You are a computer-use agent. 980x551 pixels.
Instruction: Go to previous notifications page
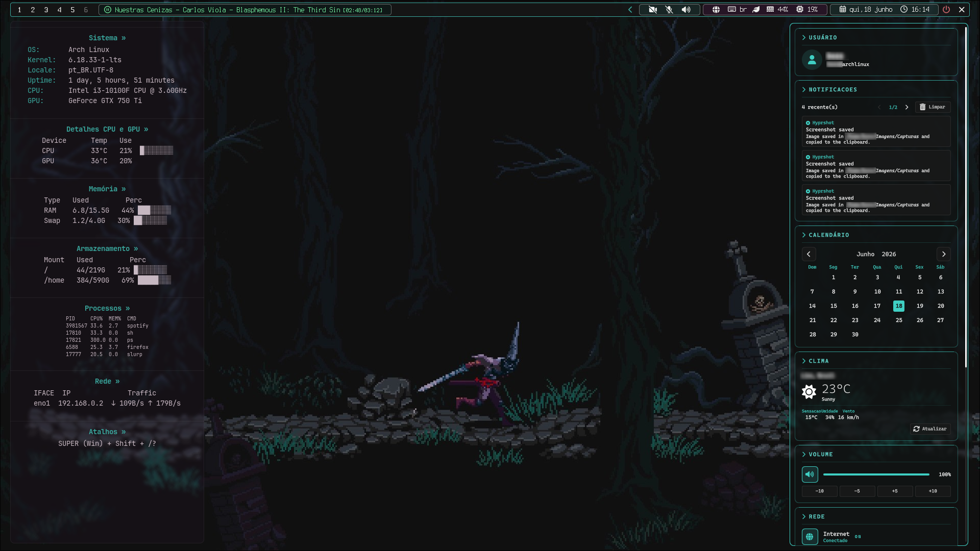pos(879,107)
